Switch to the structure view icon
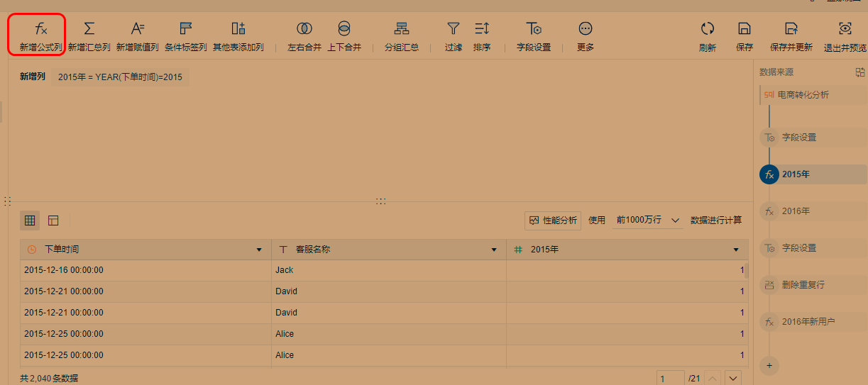This screenshot has width=868, height=385. click(x=53, y=221)
